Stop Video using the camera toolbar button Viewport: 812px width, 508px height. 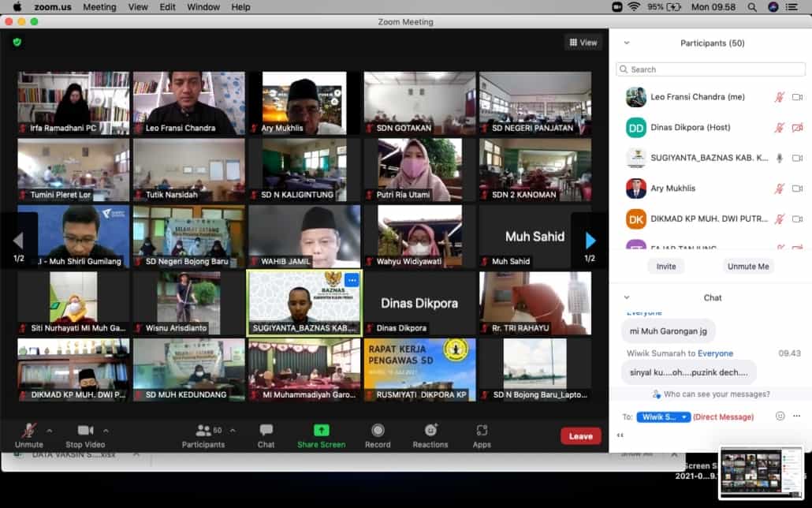(85, 436)
